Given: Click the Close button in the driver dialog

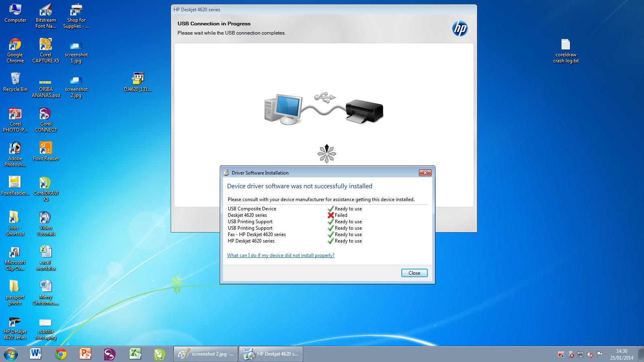Looking at the screenshot, I should [x=414, y=273].
